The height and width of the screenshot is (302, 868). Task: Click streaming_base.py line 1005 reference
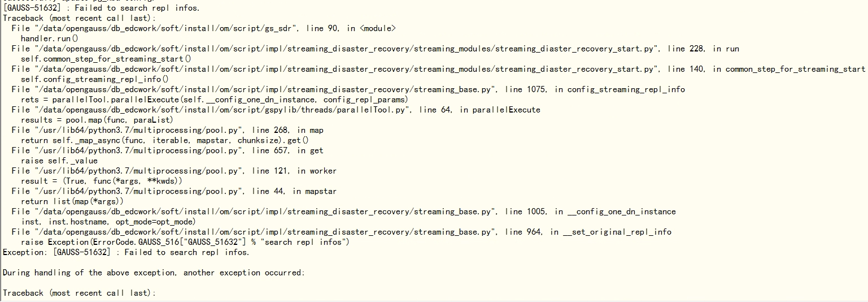[x=343, y=212]
